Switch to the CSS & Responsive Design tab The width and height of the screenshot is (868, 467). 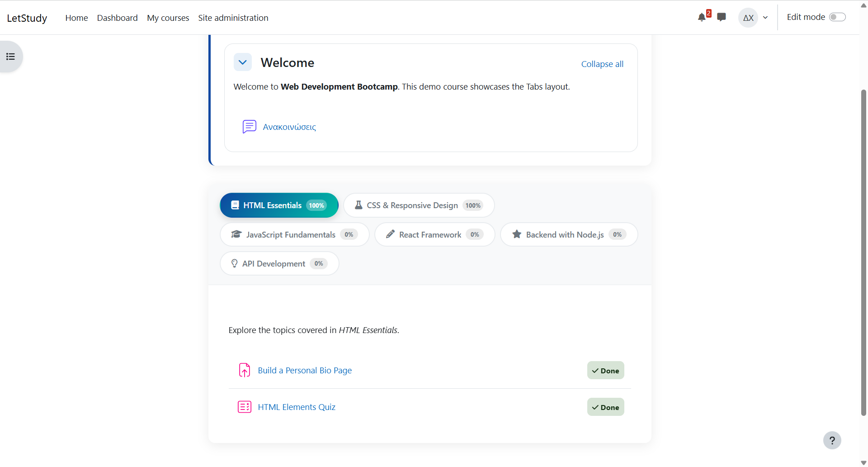click(419, 205)
